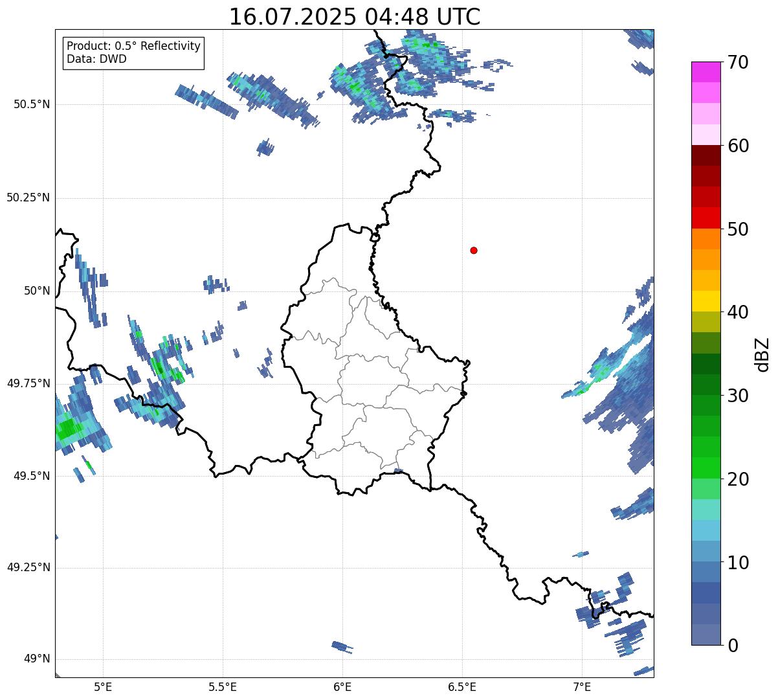Click the title 16.07.2025 04:48 UTC

click(355, 17)
